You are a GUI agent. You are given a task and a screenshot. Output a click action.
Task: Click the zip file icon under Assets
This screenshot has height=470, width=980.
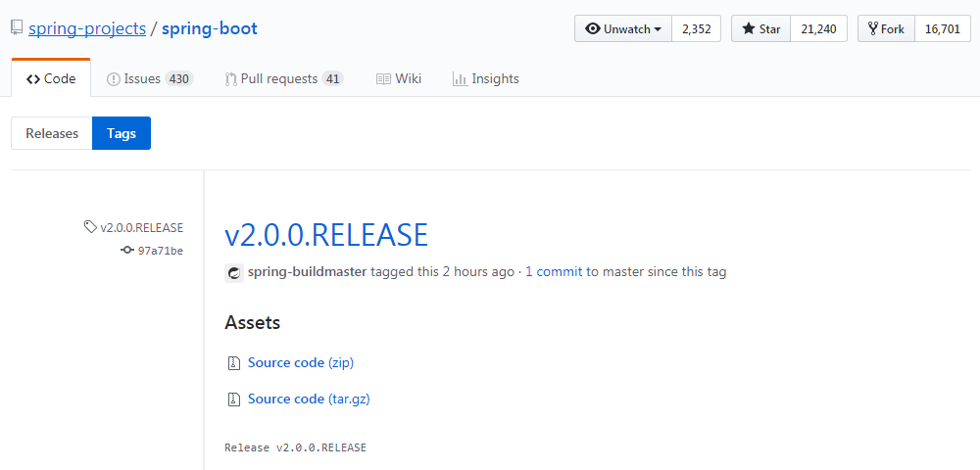pos(233,363)
